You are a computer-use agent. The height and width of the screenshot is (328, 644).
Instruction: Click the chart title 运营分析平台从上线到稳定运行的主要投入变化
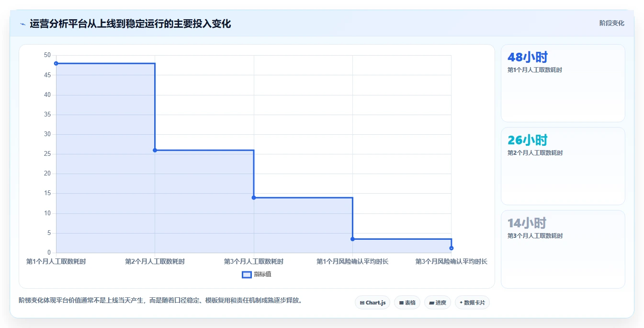130,23
